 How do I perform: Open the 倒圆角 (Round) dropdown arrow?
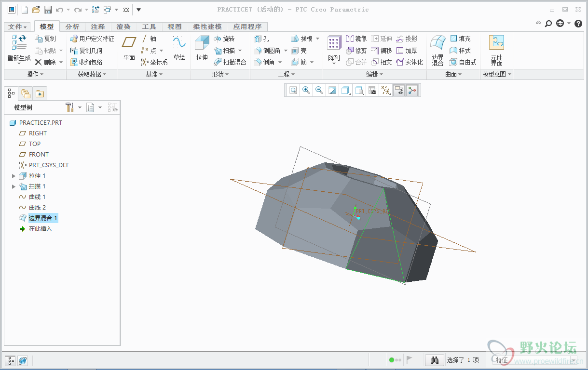point(286,51)
